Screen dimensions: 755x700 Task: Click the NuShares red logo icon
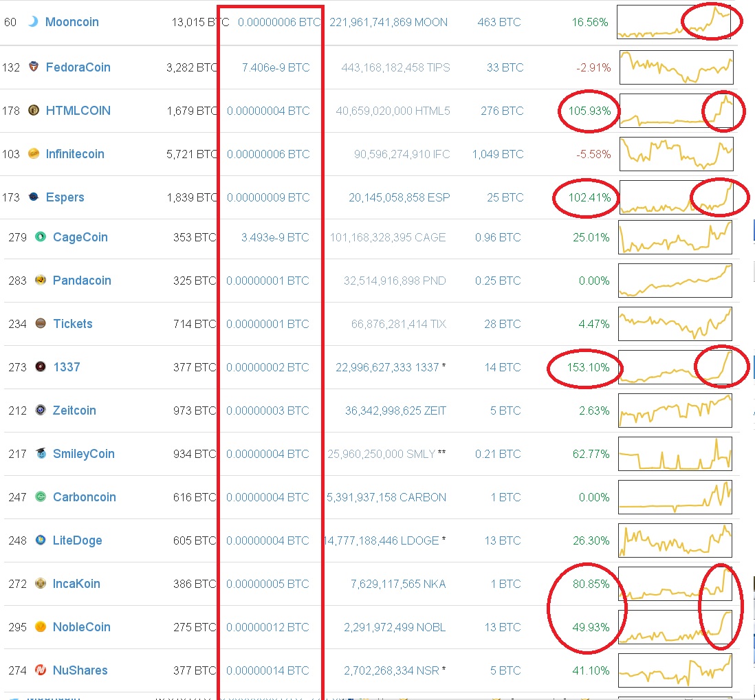tap(41, 670)
